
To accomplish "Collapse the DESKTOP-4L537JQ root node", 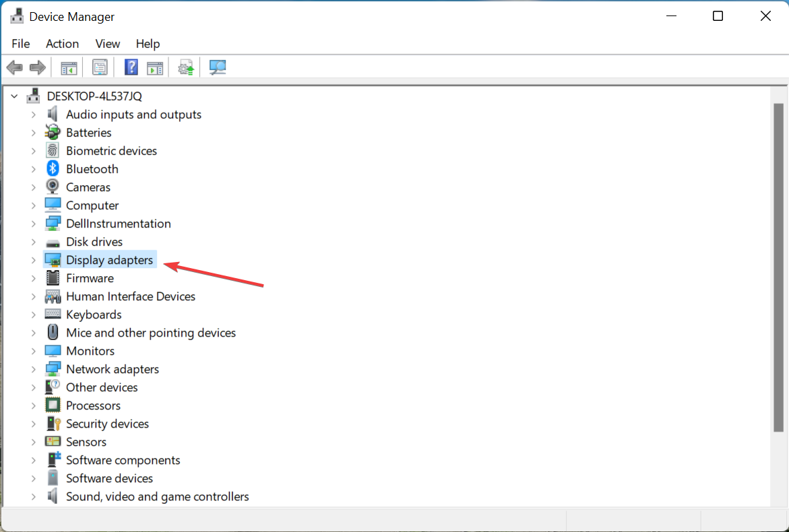I will [15, 96].
